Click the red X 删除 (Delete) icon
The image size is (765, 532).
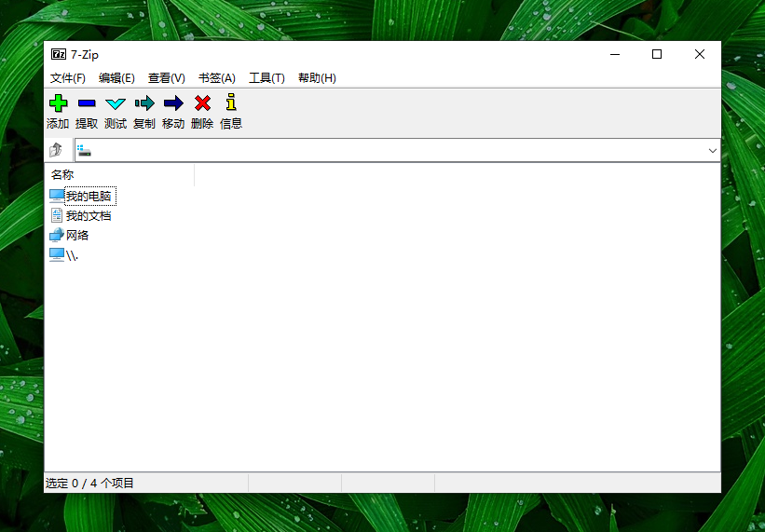(x=202, y=103)
